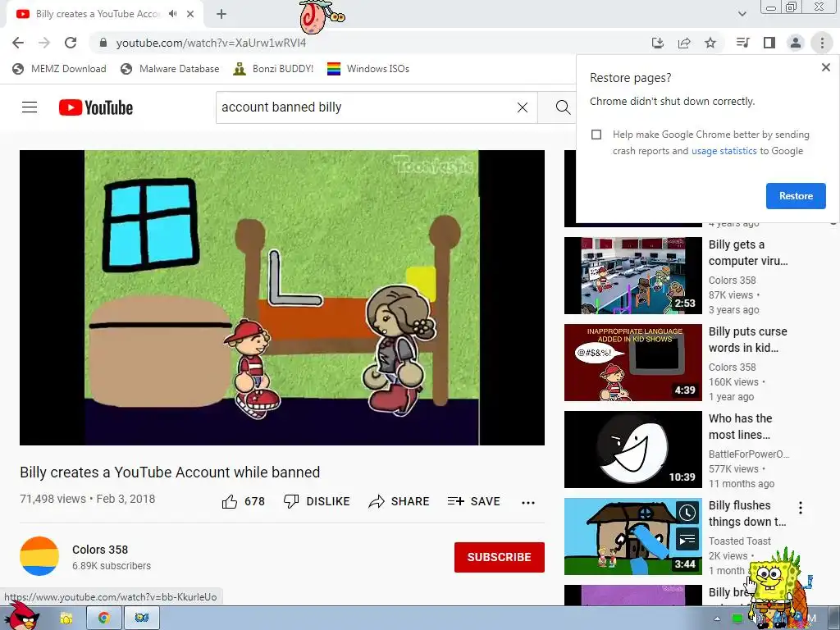Open more actions ellipsis under video
This screenshot has height=630, width=840.
click(x=528, y=503)
